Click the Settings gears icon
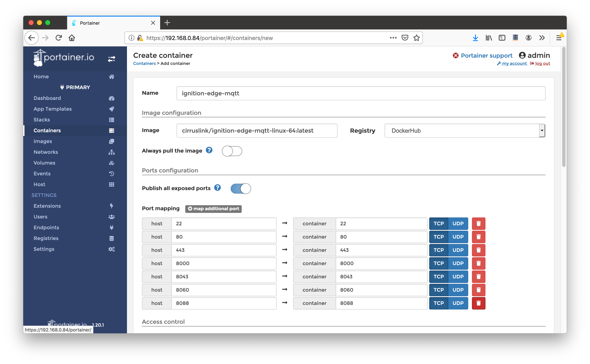This screenshot has height=364, width=590. point(111,249)
